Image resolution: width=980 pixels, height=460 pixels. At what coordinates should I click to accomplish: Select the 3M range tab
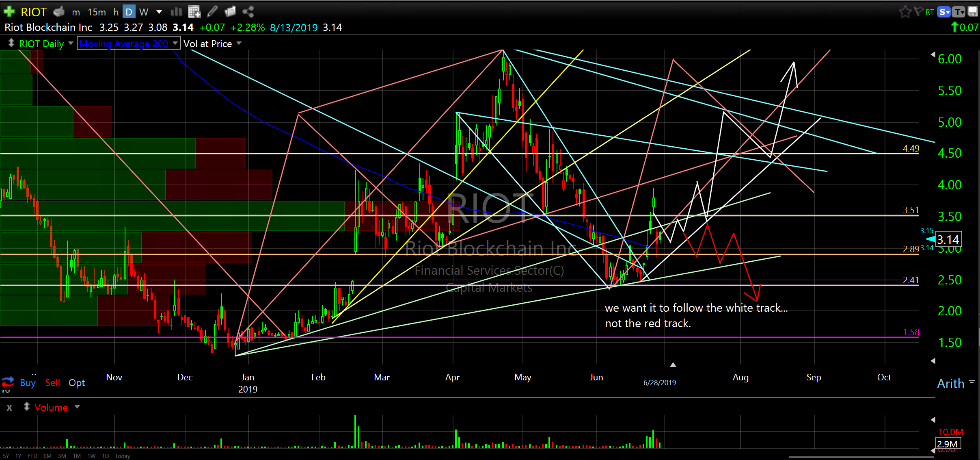click(62, 456)
